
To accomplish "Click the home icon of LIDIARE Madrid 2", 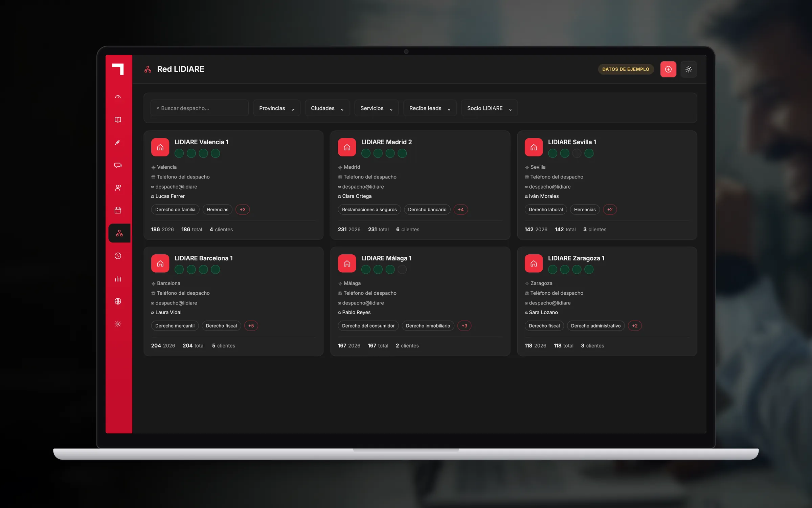I will click(347, 147).
